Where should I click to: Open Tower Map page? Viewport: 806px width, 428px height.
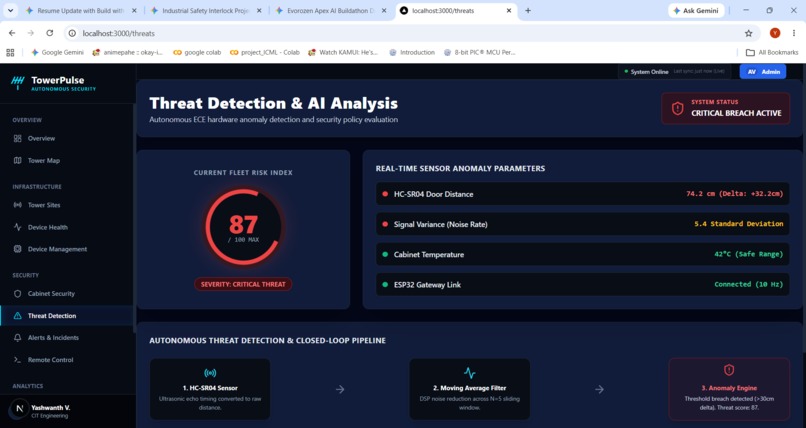coord(67,160)
